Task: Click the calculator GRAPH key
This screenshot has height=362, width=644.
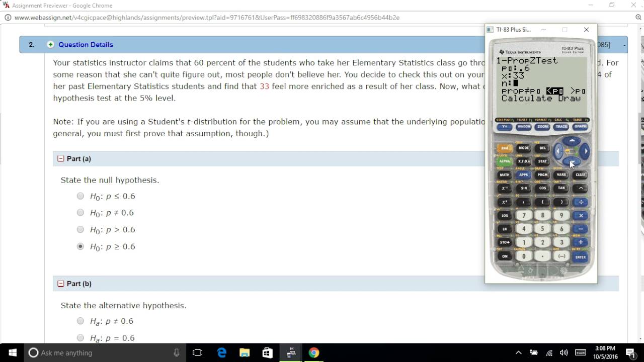Action: (x=580, y=127)
